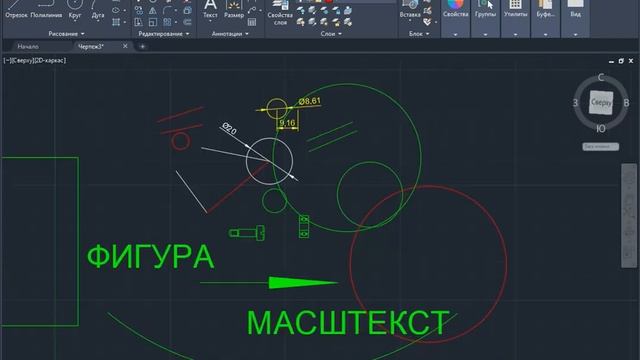Click the Ю south compass letter
The width and height of the screenshot is (640, 360).
601,129
